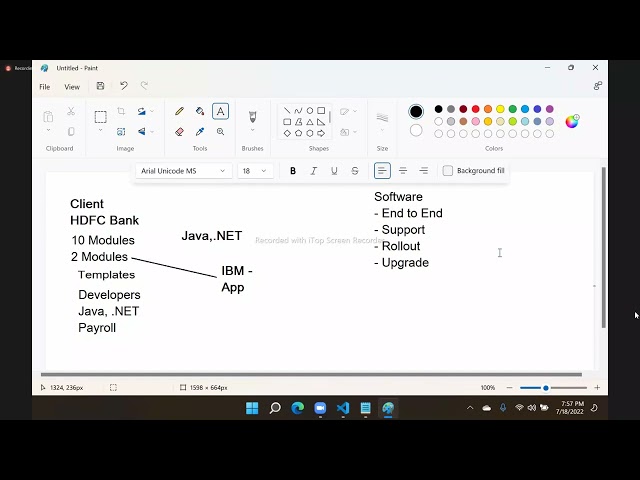The height and width of the screenshot is (480, 640).
Task: Select the Text tool
Action: point(220,111)
